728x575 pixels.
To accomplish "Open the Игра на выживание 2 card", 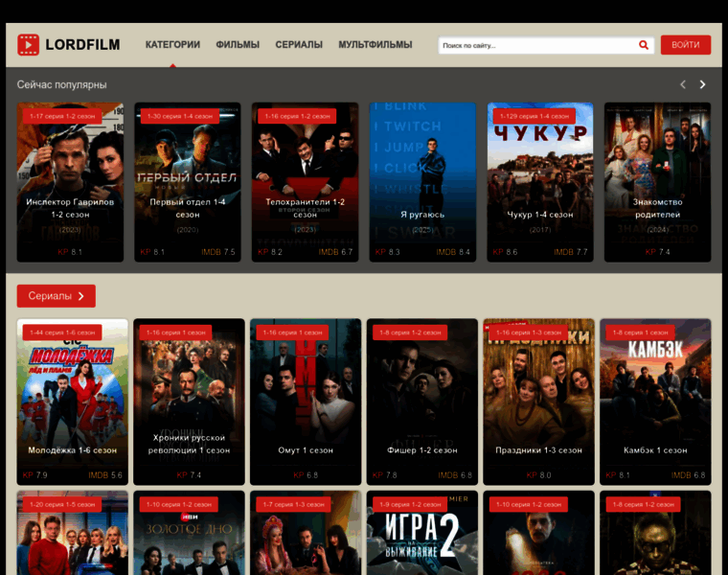I will 422,533.
